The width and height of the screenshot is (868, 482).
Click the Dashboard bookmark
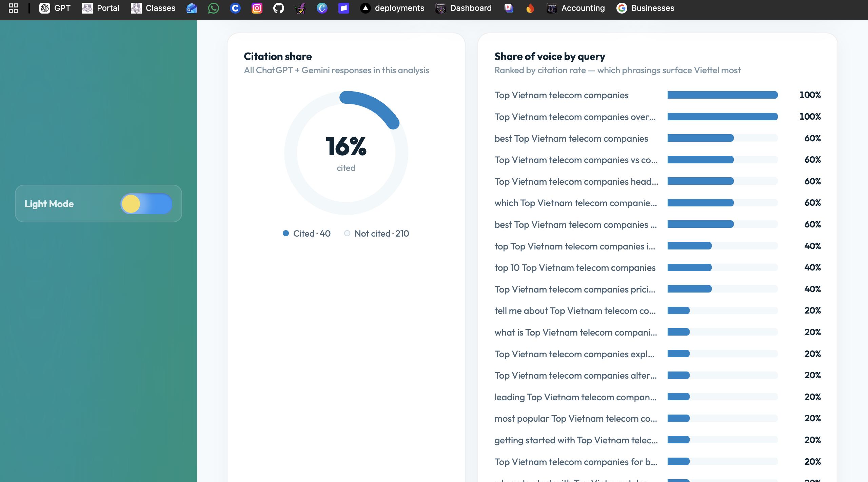(x=463, y=8)
